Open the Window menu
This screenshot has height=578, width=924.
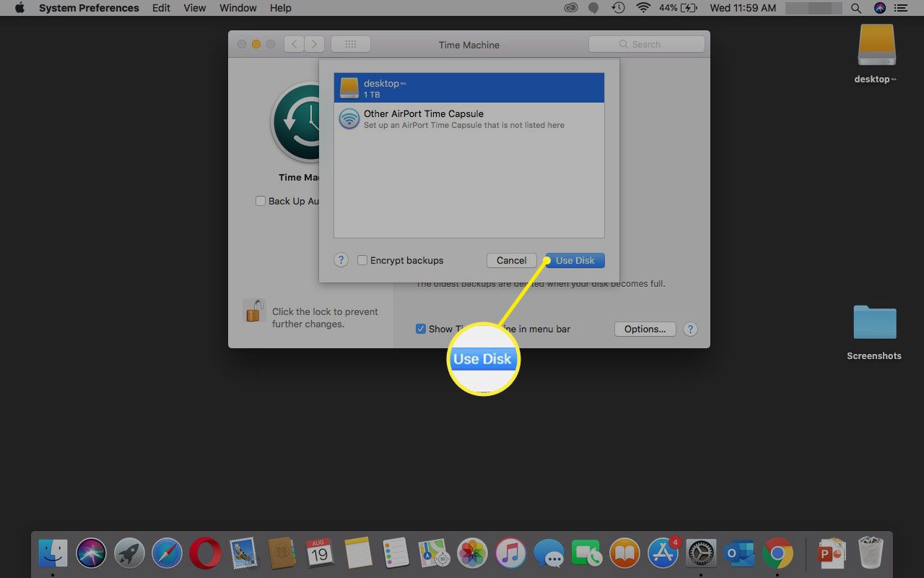(x=237, y=8)
